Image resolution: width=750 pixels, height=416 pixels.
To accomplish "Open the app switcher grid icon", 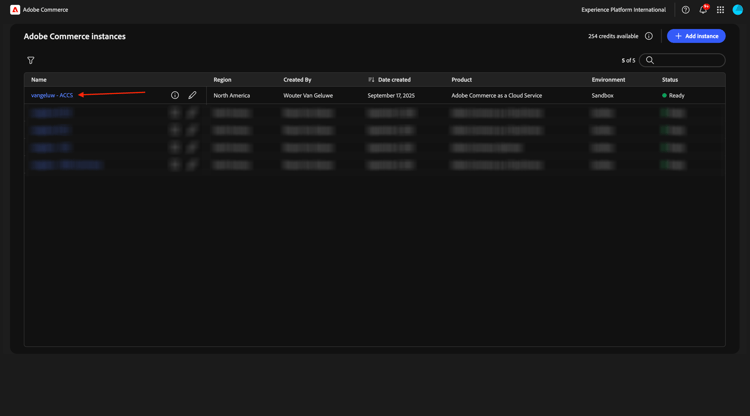I will (x=720, y=10).
